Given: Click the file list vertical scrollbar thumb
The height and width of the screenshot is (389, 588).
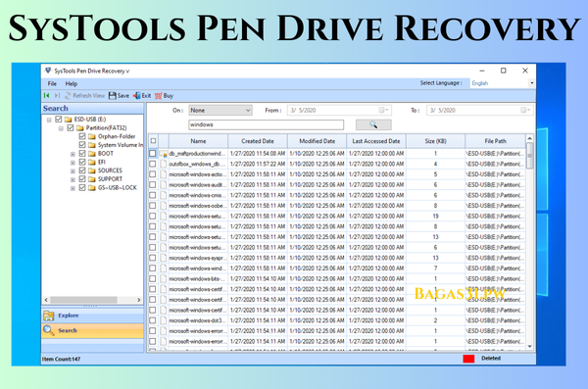Looking at the screenshot, I should tap(529, 155).
